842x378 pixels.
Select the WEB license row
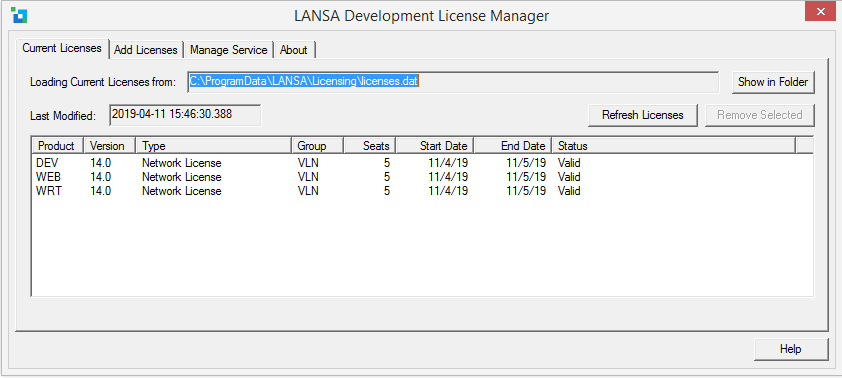coord(422,177)
